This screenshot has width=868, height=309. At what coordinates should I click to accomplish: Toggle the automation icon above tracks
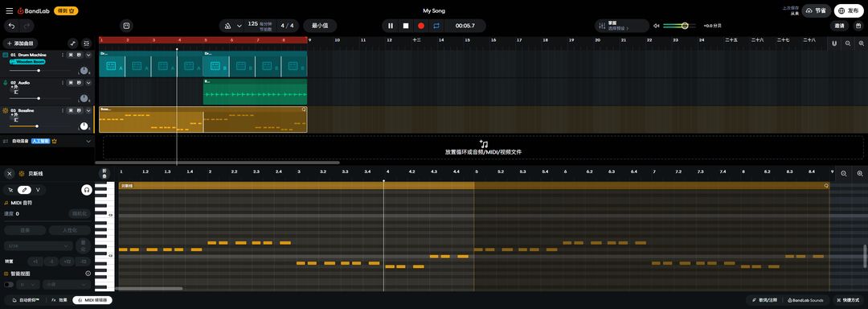coord(72,43)
